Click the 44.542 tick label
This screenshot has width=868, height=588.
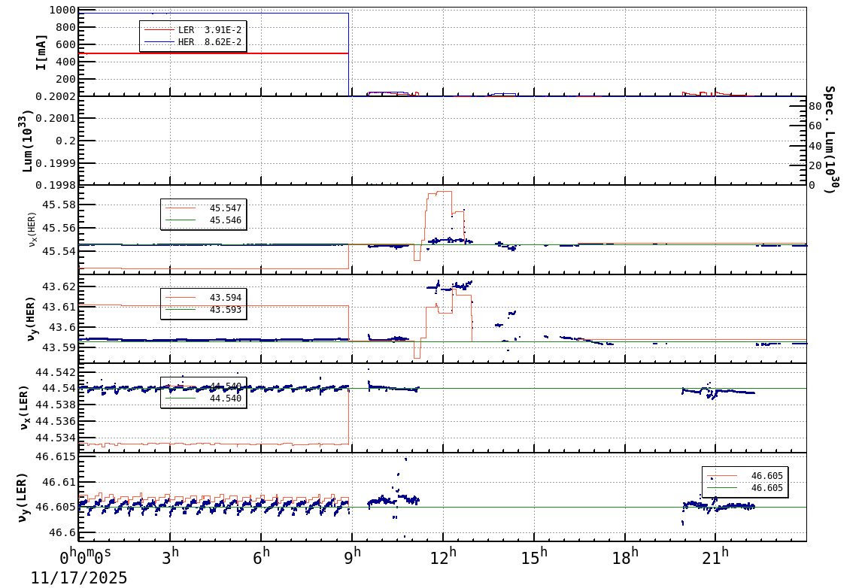click(x=56, y=371)
